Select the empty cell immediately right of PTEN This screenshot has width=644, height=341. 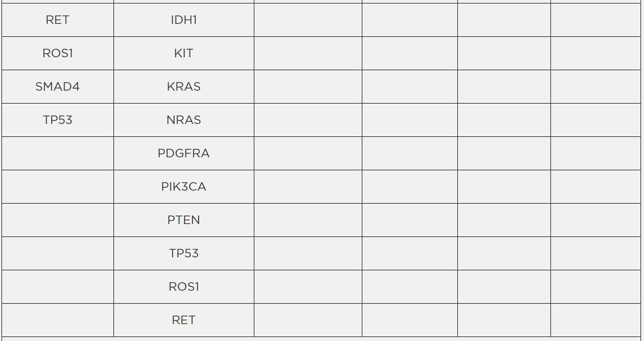(308, 220)
